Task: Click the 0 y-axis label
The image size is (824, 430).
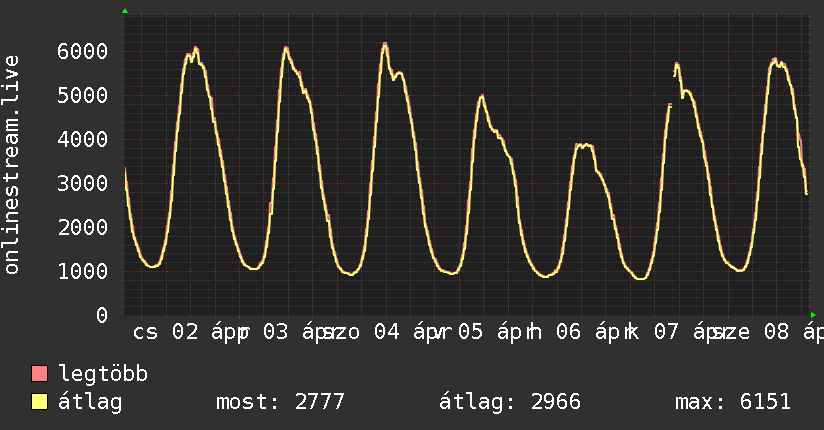Action: (101, 315)
